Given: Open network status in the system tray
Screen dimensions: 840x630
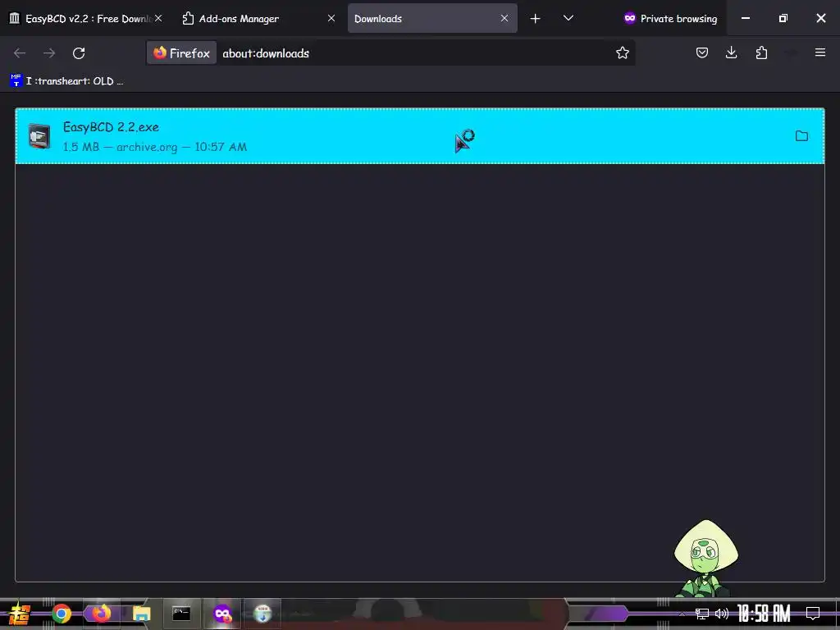Looking at the screenshot, I should pos(702,614).
